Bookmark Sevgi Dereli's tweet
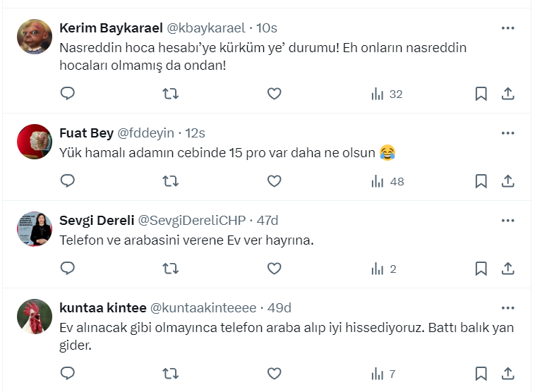The width and height of the screenshot is (535, 392). [x=481, y=269]
